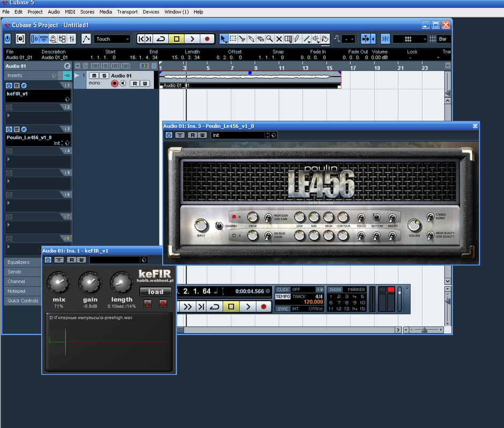Viewport: 504px width, 428px height.
Task: Toggle monitor on Audio 01 track
Action: (x=123, y=83)
